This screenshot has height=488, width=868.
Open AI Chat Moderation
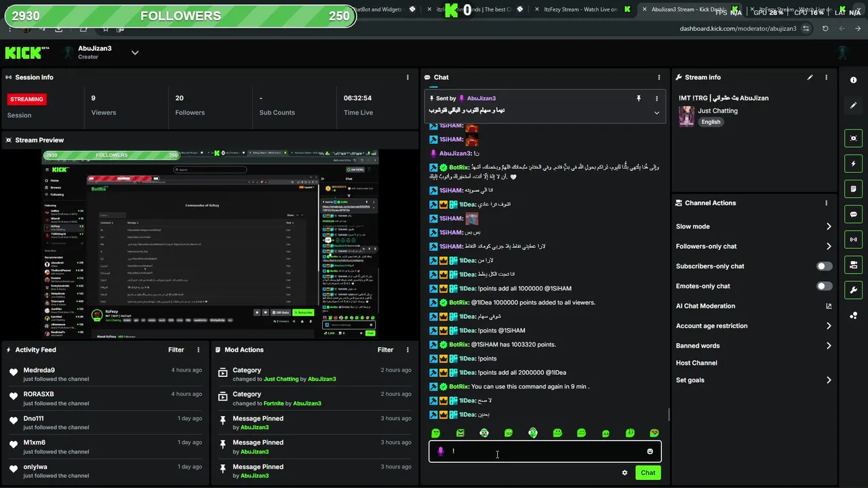[x=705, y=306]
